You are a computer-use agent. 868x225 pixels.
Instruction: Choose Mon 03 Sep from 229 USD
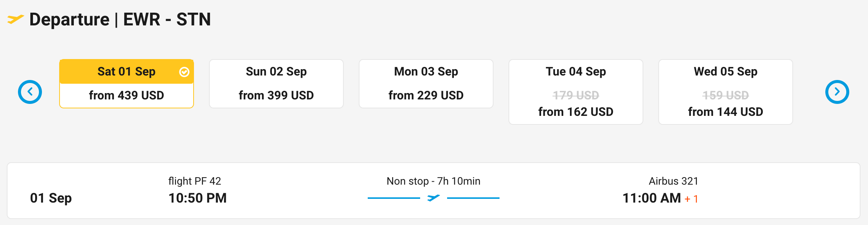coord(426,84)
